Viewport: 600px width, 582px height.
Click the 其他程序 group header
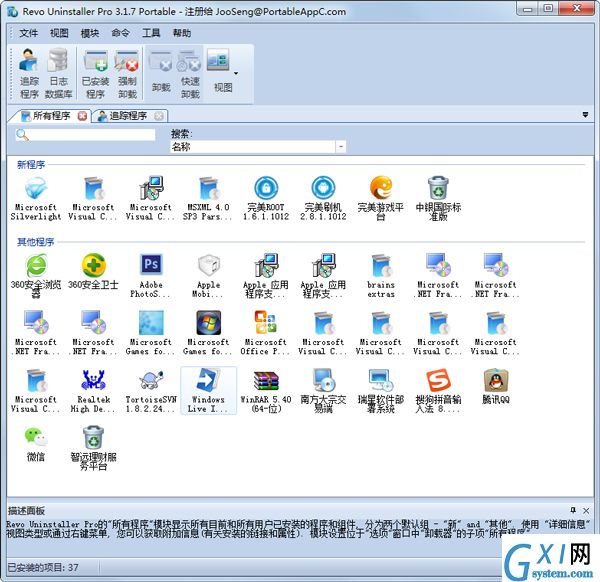[35, 242]
